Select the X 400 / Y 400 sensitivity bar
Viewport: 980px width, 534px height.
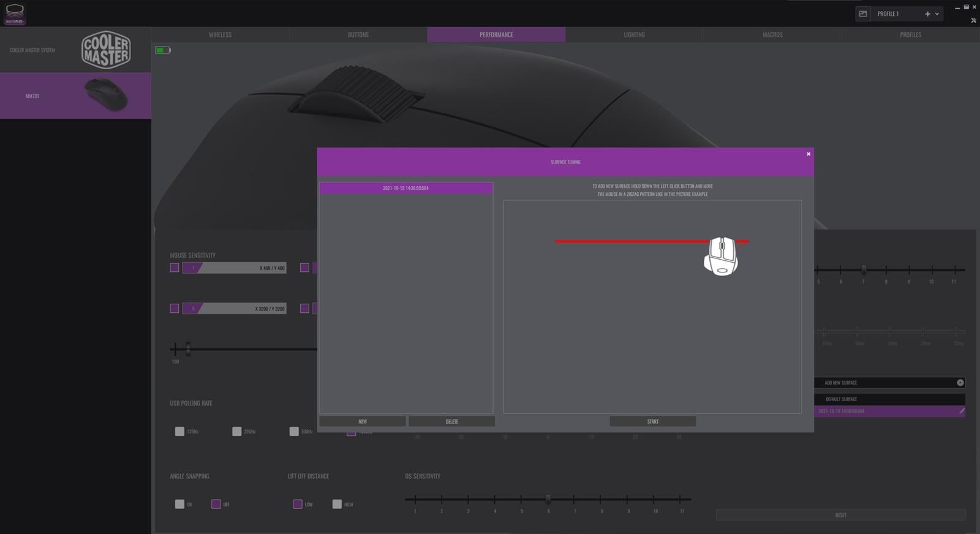tap(234, 268)
